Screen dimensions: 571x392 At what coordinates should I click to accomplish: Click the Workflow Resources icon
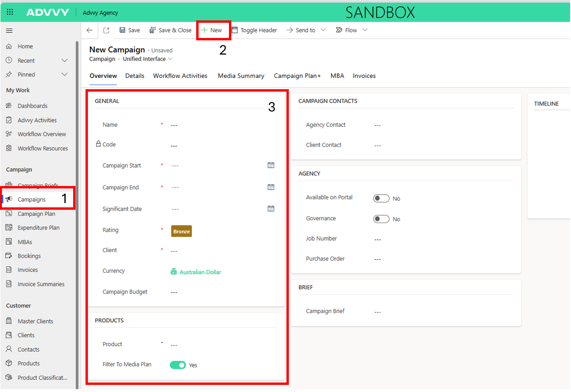point(9,148)
